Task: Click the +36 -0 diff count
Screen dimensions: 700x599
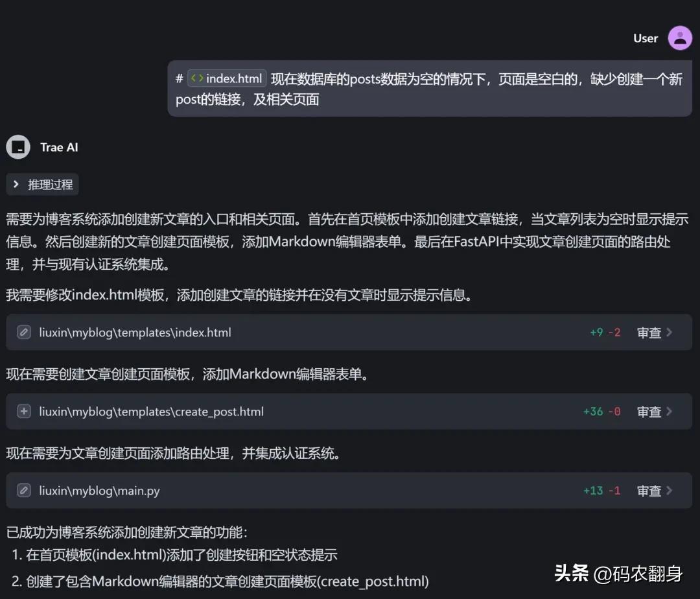Action: pyautogui.click(x=602, y=411)
